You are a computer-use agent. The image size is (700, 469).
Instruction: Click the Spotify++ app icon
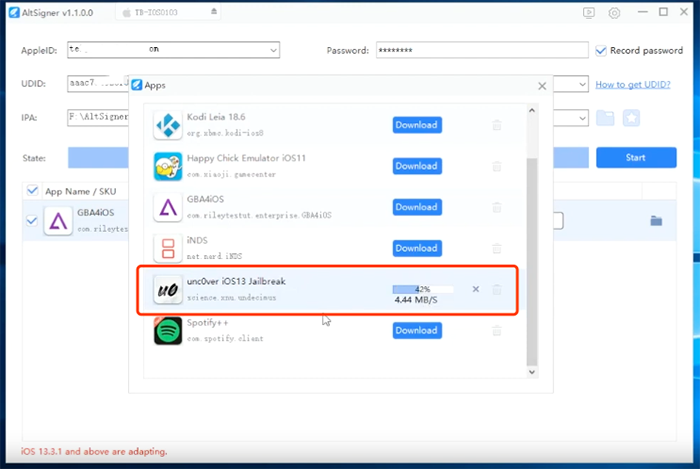click(168, 331)
